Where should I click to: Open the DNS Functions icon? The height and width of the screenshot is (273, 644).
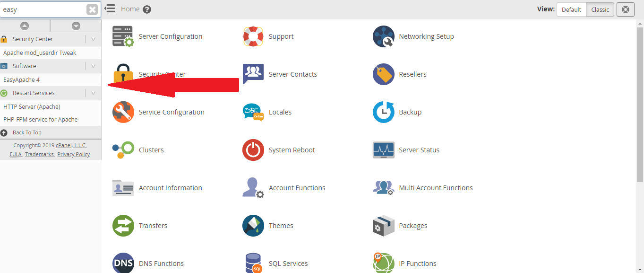(x=123, y=263)
